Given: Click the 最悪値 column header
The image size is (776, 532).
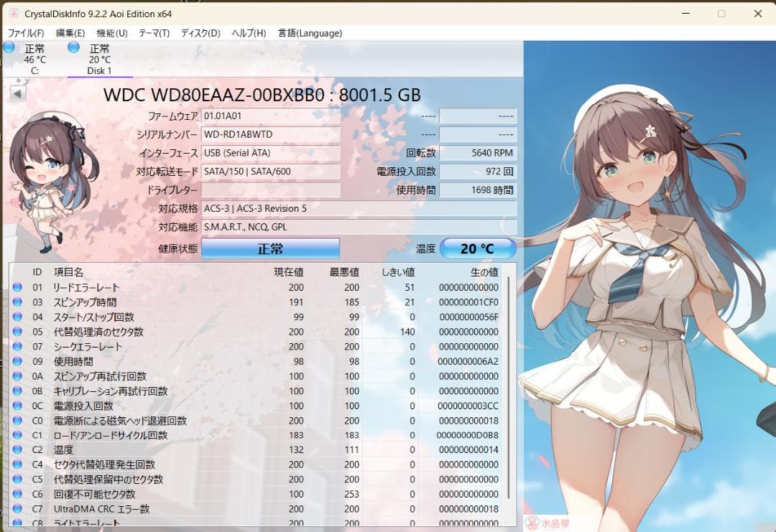Looking at the screenshot, I should coord(344,272).
